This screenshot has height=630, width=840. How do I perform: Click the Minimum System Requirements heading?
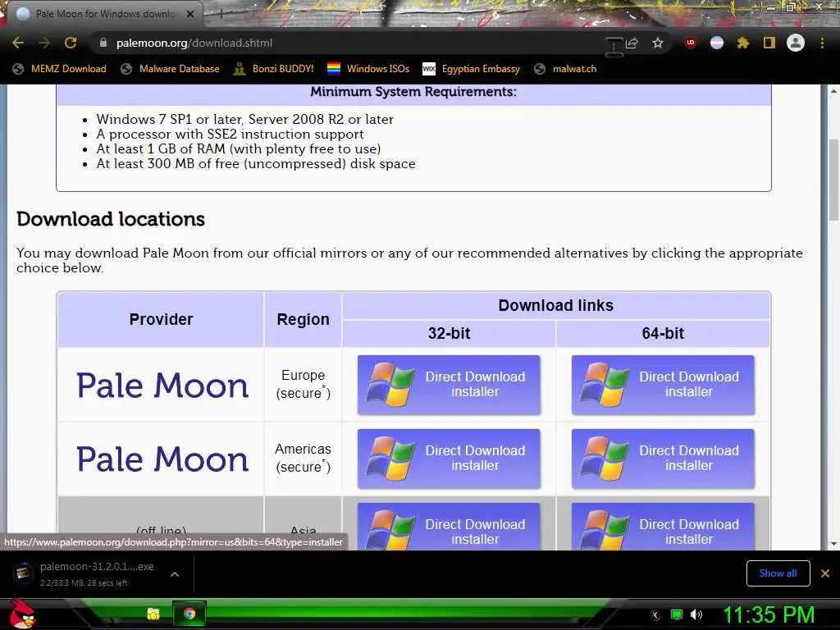click(x=413, y=92)
